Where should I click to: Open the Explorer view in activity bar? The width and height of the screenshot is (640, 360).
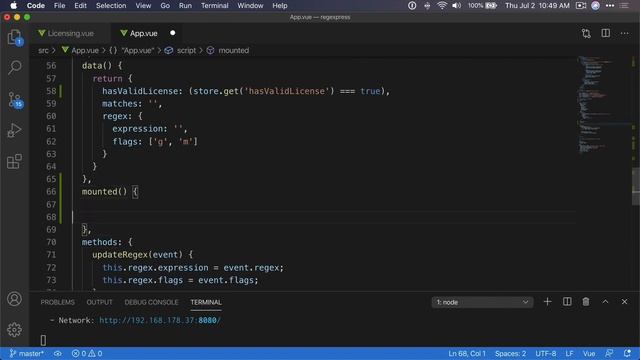pyautogui.click(x=15, y=38)
